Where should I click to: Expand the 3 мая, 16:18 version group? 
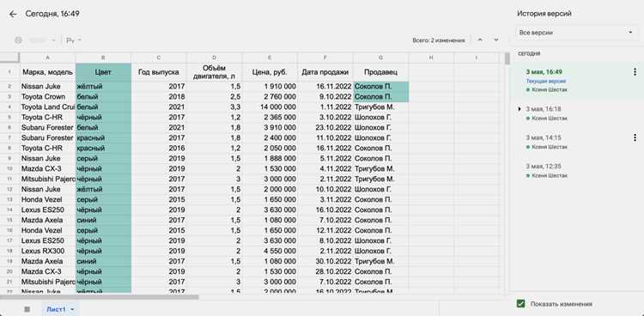click(519, 109)
